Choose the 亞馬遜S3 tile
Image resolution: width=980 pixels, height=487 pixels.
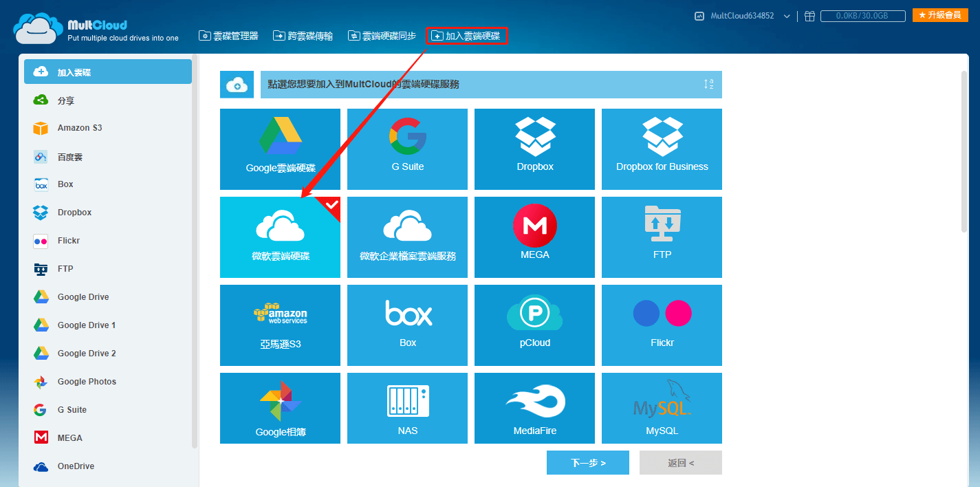[x=280, y=325]
